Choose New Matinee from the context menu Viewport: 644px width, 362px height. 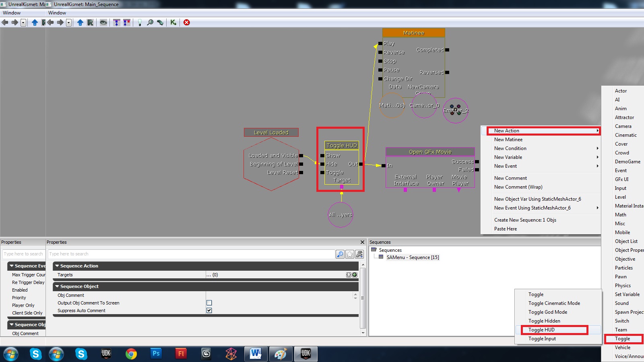(x=541, y=140)
